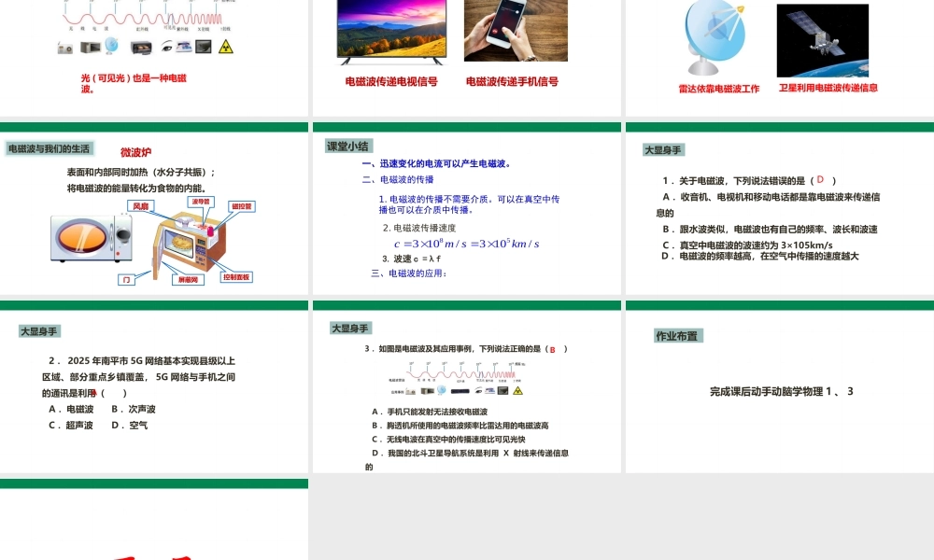Click the red 微波炉 title
Screen dimensions: 934x560
click(135, 152)
